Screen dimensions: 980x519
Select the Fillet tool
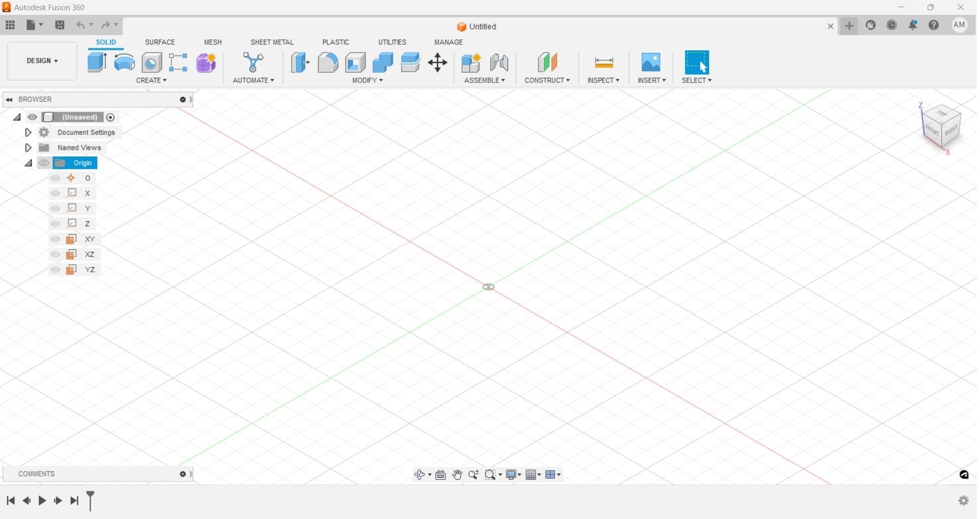328,63
